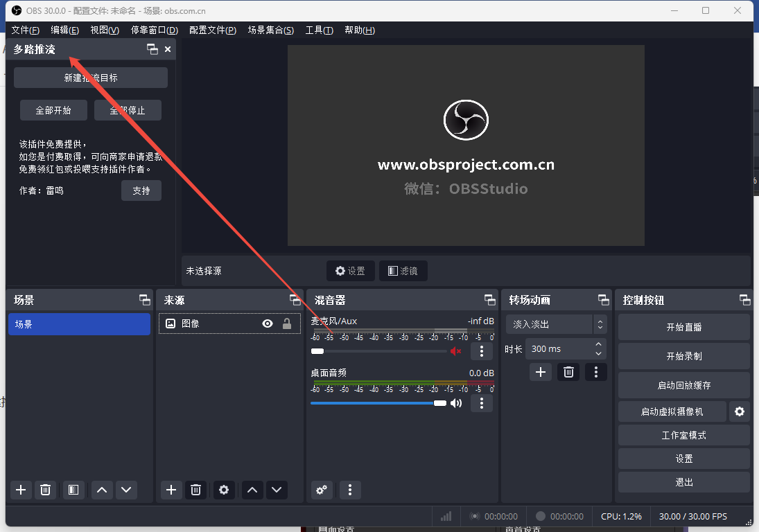Toggle the lock on 图像 source
The height and width of the screenshot is (532, 759).
[x=286, y=323]
